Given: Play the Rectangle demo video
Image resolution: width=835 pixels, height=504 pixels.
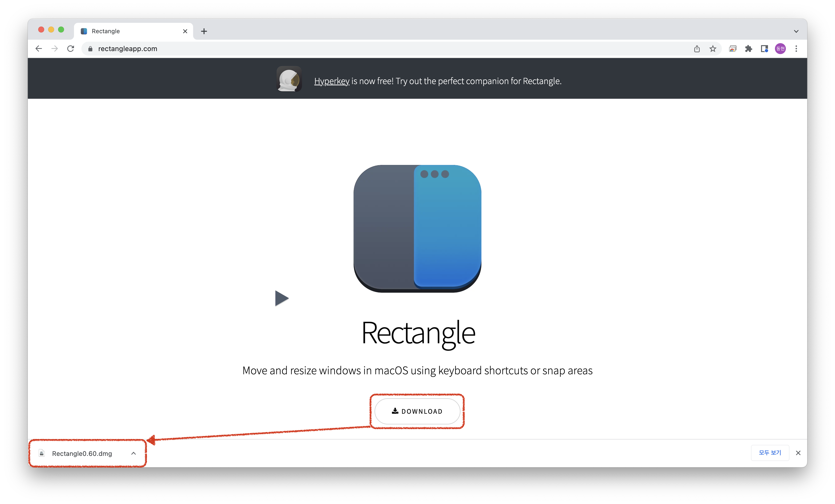Looking at the screenshot, I should pos(282,298).
